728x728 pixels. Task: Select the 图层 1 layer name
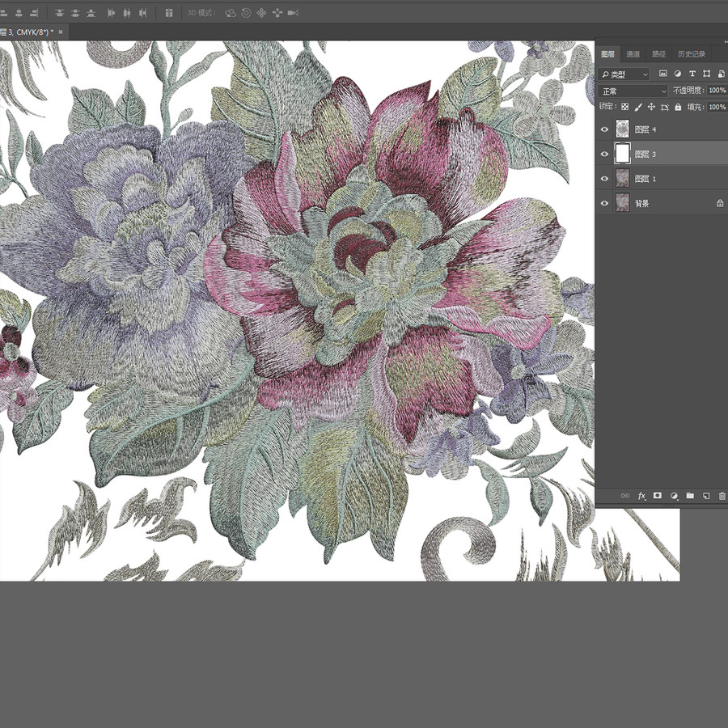pos(645,179)
